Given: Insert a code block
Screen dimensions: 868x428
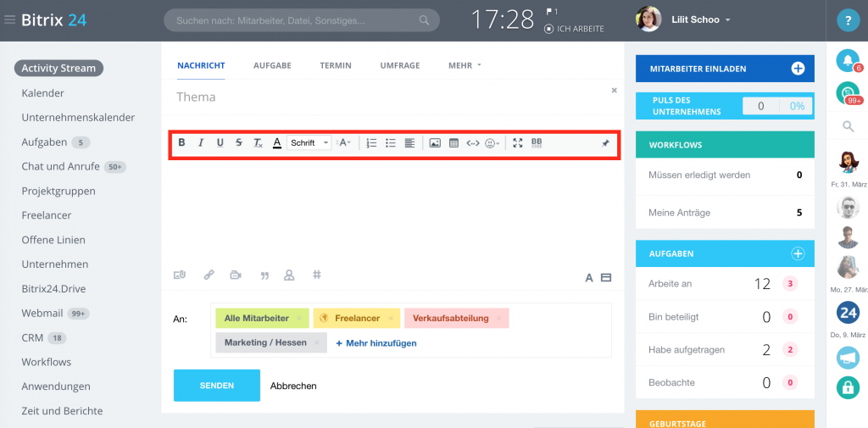Looking at the screenshot, I should 473,143.
